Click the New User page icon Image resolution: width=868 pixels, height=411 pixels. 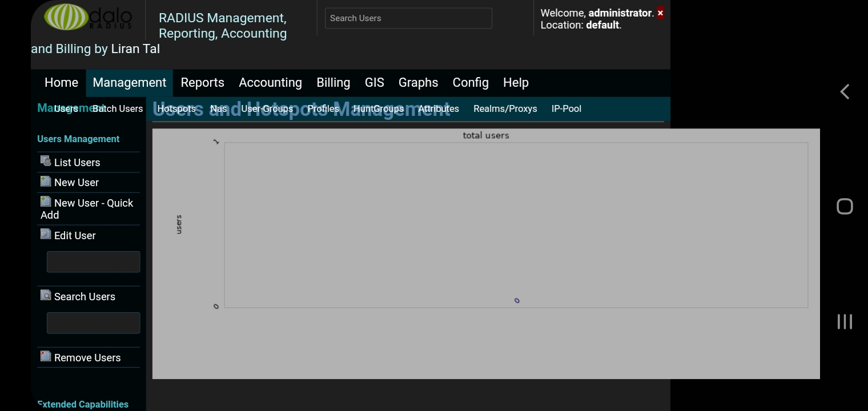click(46, 181)
